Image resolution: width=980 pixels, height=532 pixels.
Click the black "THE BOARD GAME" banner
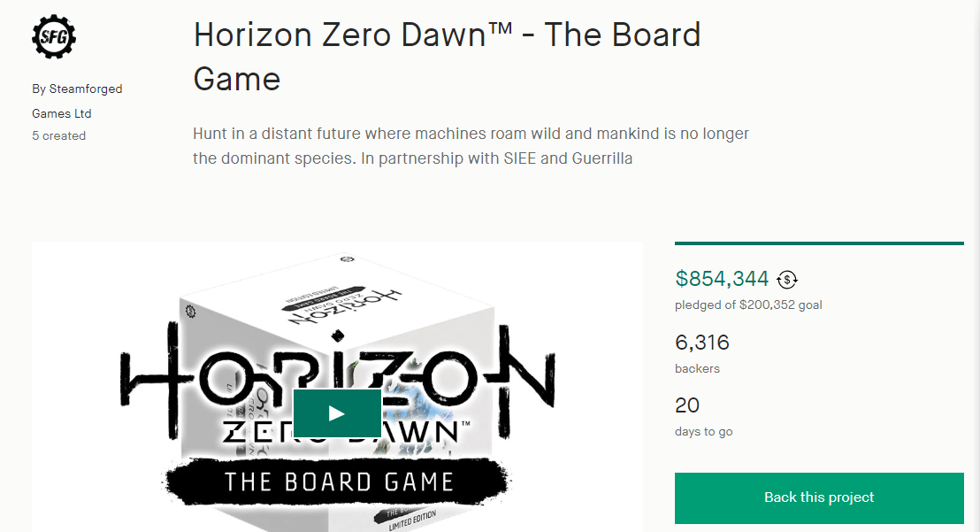click(339, 482)
